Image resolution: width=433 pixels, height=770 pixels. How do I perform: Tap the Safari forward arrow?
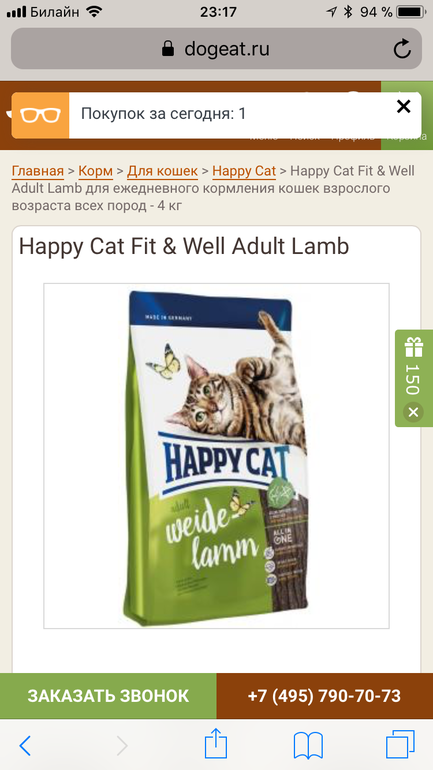point(122,746)
